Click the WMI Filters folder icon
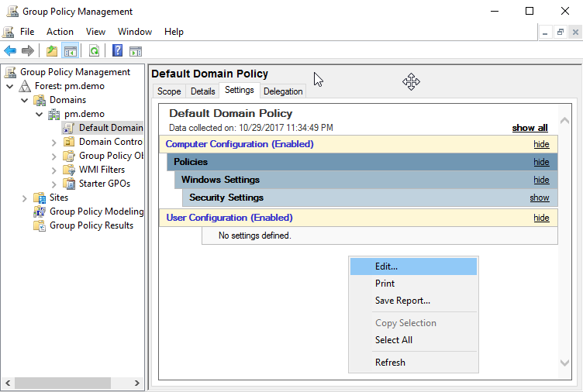The image size is (583, 392). click(69, 170)
